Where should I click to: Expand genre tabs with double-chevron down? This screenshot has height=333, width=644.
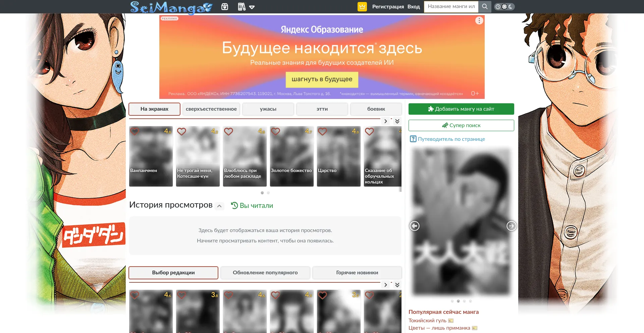397,121
